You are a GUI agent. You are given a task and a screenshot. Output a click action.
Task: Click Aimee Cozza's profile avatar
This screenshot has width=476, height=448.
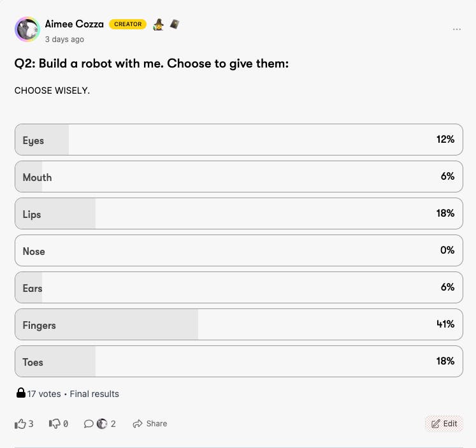(x=27, y=29)
